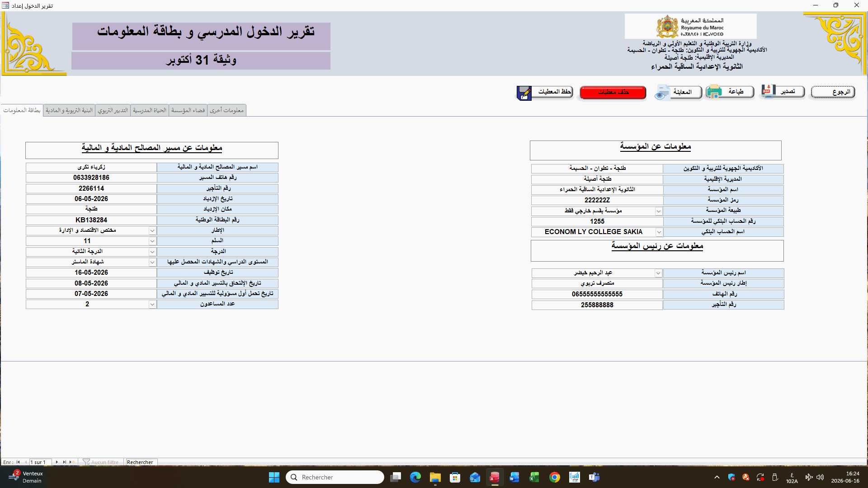This screenshot has width=868, height=488.
Task: Open Task View in taskbar
Action: point(396,477)
